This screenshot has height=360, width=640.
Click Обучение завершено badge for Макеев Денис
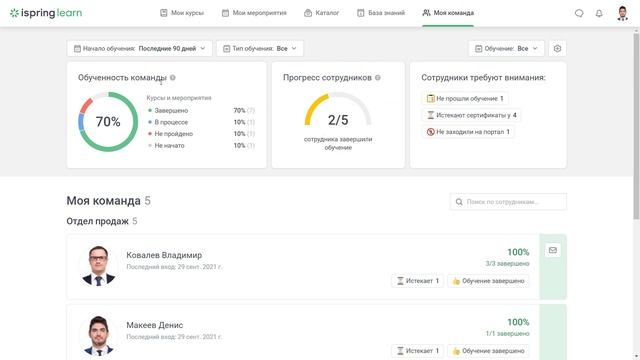(488, 351)
